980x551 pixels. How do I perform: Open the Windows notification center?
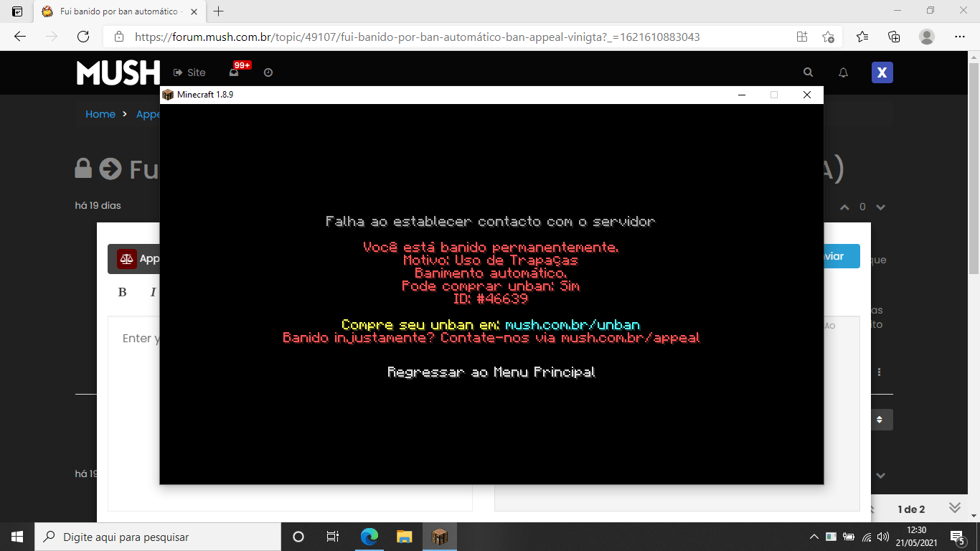(957, 537)
